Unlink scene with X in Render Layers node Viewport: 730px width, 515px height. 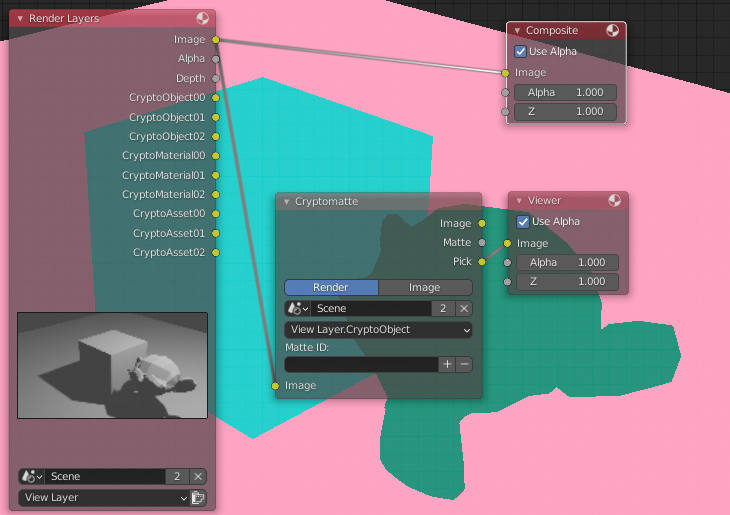198,476
